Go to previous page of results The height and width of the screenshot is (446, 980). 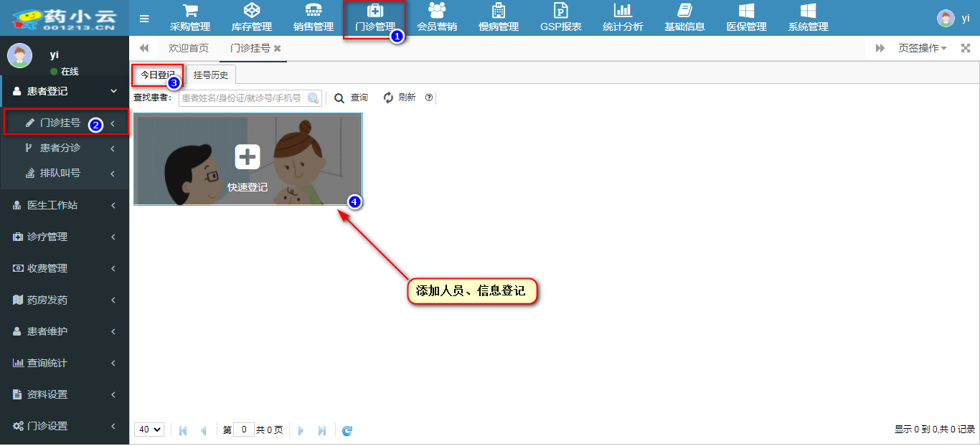tap(203, 430)
